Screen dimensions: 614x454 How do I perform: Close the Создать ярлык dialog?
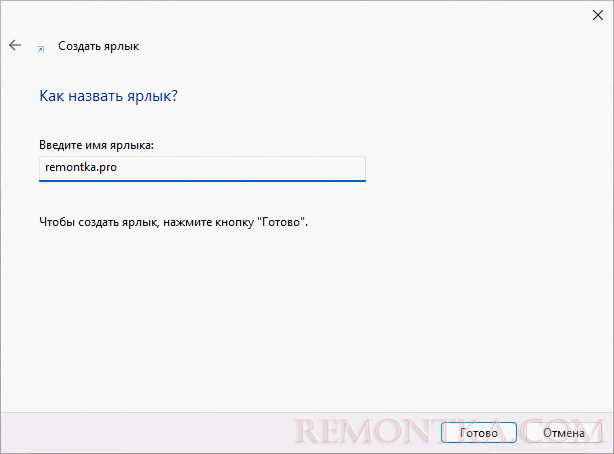tap(598, 15)
